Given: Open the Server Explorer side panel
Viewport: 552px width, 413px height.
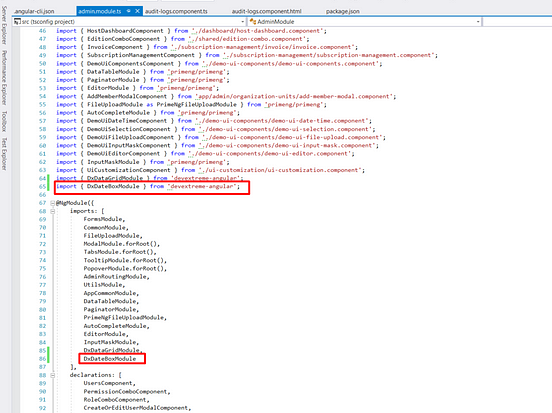Looking at the screenshot, I should [x=4, y=25].
